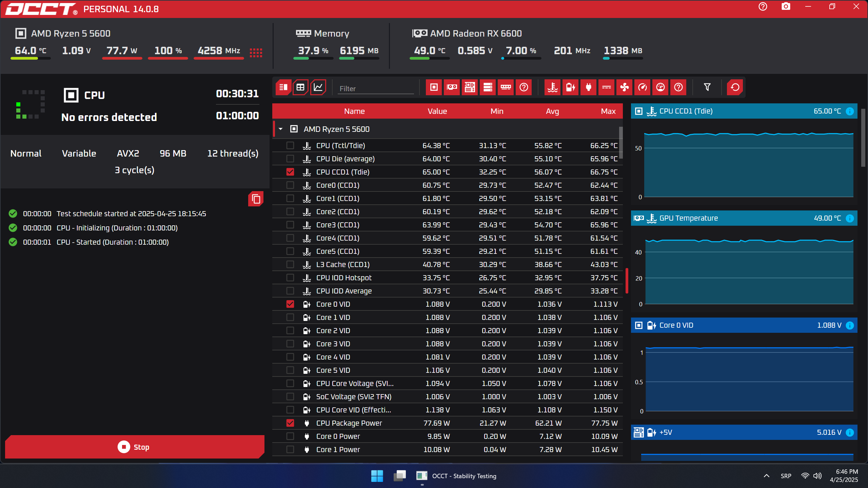Viewport: 868px width, 488px height.
Task: Enable the Core0 (CCD1) checkbox
Action: click(290, 185)
